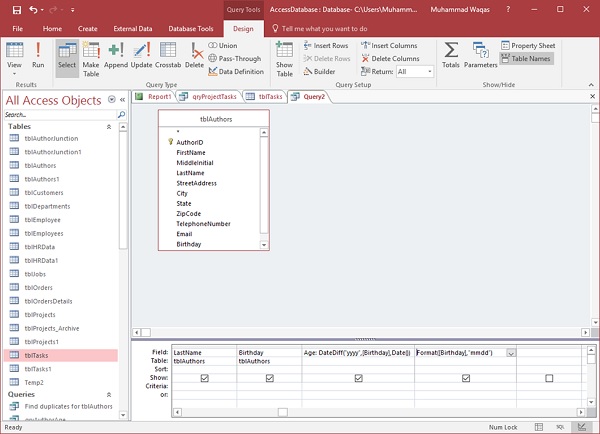Open tblCustomers in the navigation pane

click(x=43, y=192)
